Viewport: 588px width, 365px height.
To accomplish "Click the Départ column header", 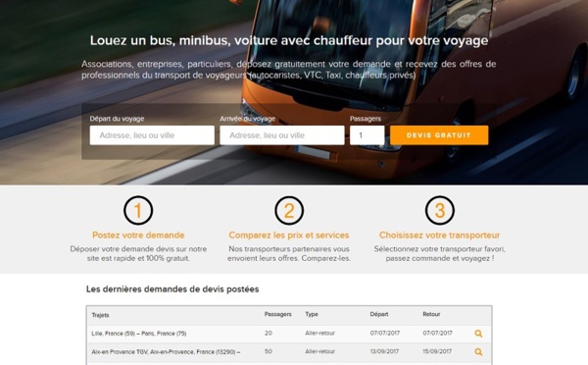I will [x=379, y=314].
